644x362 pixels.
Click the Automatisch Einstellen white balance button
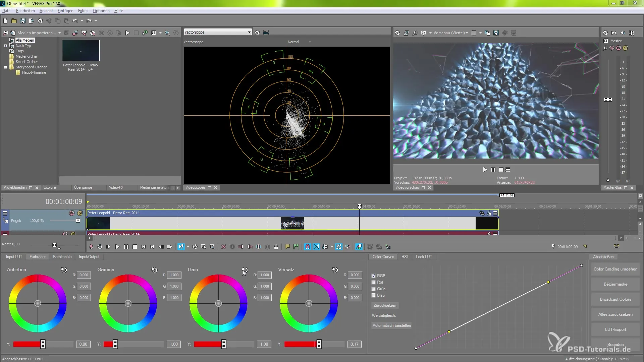pyautogui.click(x=391, y=325)
